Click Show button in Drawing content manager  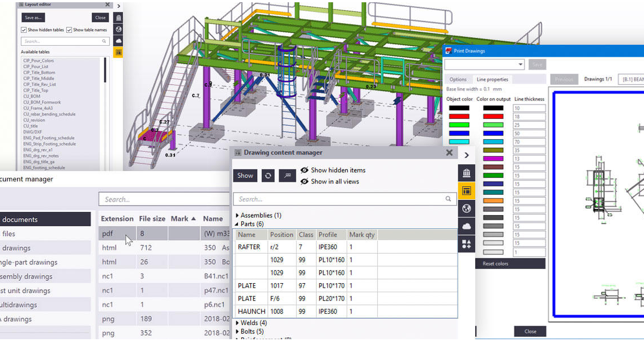click(245, 176)
